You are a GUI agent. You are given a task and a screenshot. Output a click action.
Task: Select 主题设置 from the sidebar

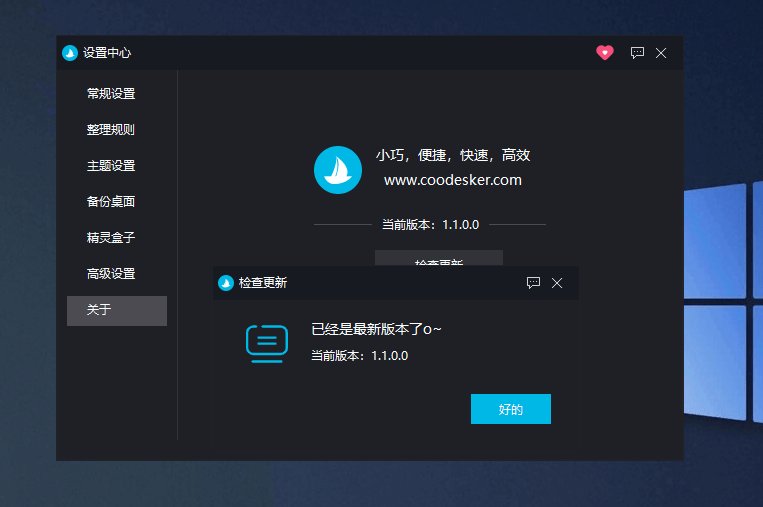[x=111, y=166]
